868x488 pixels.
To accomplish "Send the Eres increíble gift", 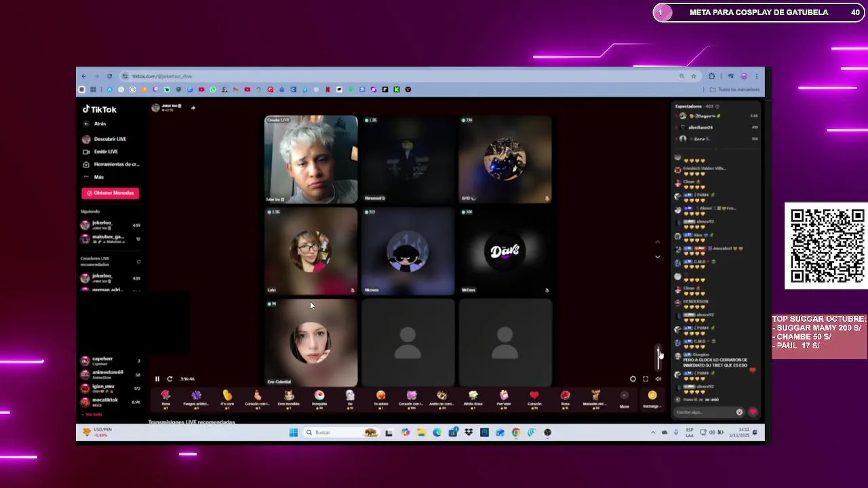I will [288, 399].
